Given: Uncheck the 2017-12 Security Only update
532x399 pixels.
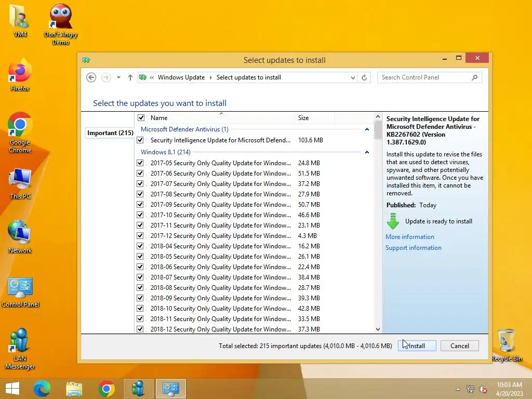Looking at the screenshot, I should [140, 235].
